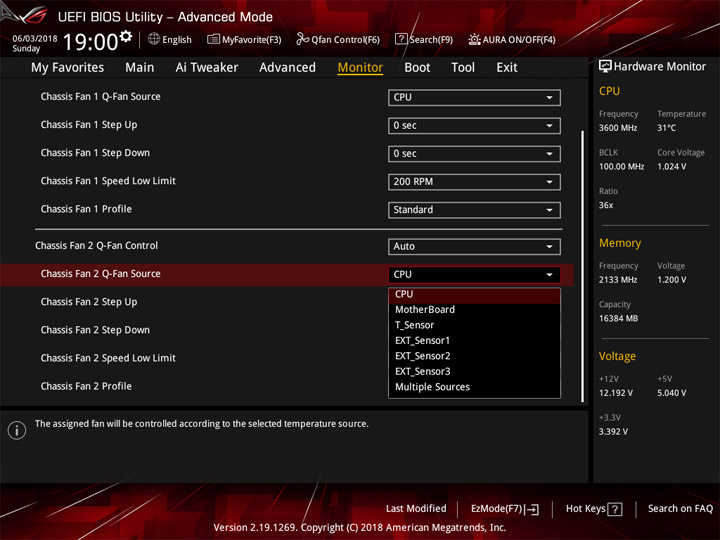Image resolution: width=720 pixels, height=540 pixels.
Task: Click the info icon in help area
Action: tap(17, 430)
